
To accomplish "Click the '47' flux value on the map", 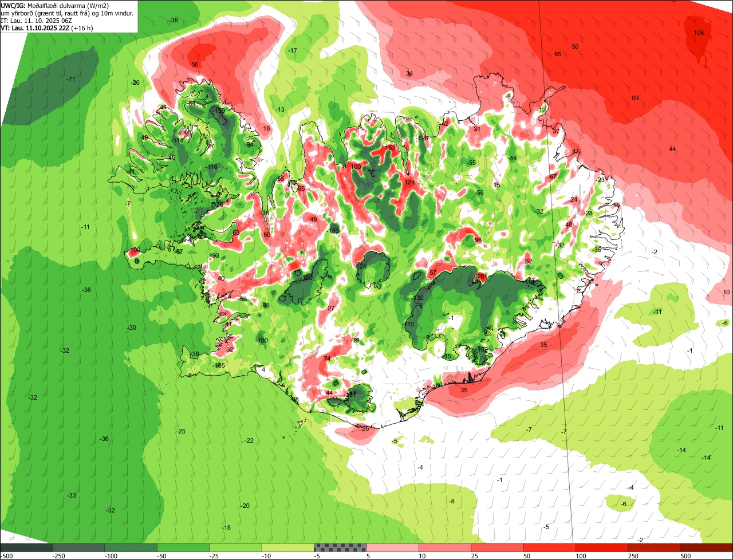I will (576, 152).
